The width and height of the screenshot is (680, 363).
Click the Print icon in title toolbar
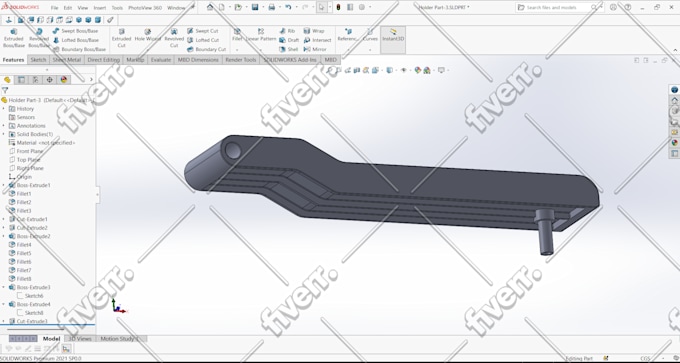[271, 7]
